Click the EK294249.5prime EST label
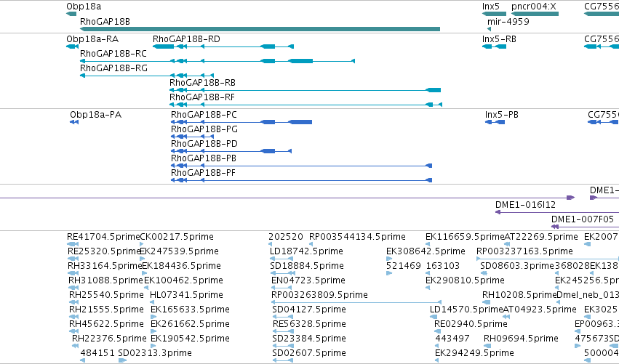619x364 pixels. [474, 354]
